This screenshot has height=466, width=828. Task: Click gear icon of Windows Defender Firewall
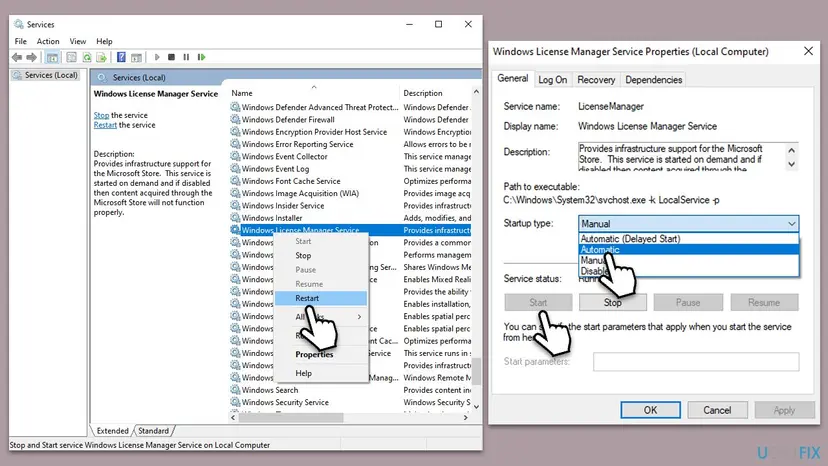pyautogui.click(x=235, y=119)
